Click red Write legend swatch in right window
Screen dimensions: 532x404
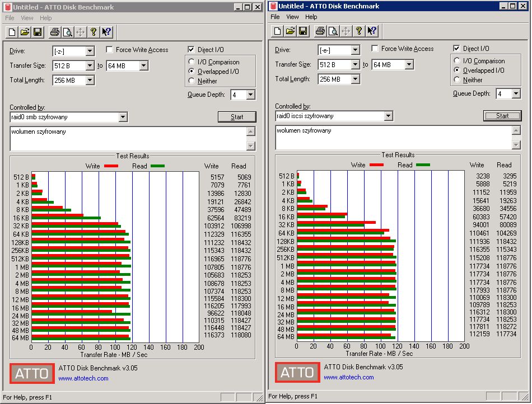point(376,165)
